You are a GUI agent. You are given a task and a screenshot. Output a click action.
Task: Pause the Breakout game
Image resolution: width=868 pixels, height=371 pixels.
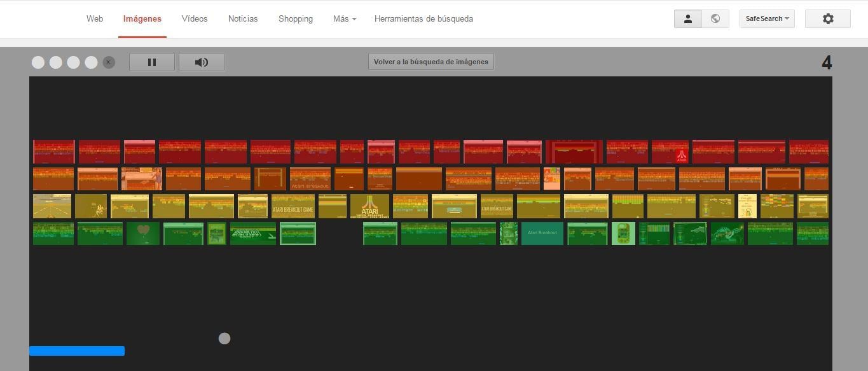[152, 62]
